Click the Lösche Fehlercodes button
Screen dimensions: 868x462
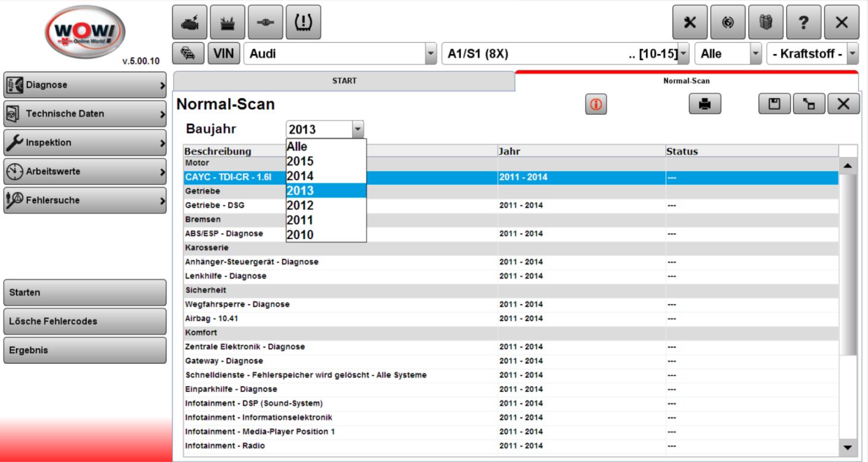coord(85,321)
